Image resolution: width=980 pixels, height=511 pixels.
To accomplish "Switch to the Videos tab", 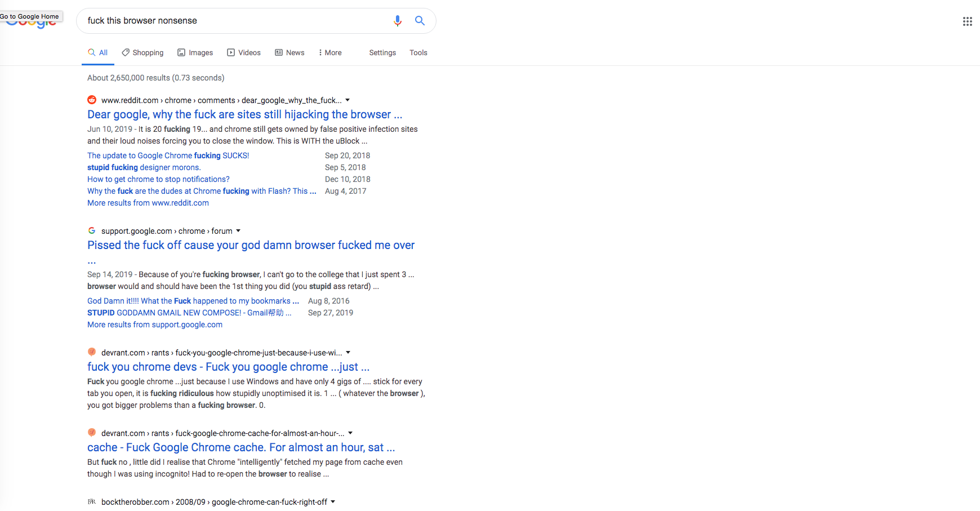I will tap(244, 52).
